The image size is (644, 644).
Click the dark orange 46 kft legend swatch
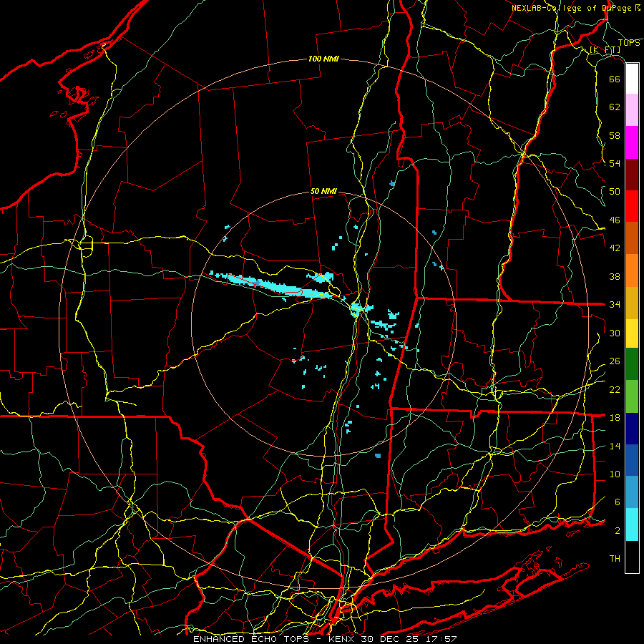[x=632, y=238]
